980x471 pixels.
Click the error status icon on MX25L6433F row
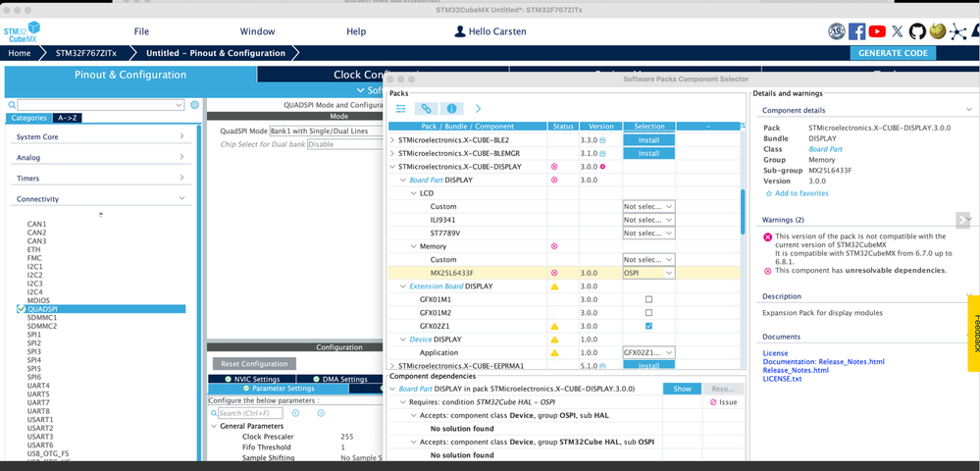pyautogui.click(x=553, y=273)
